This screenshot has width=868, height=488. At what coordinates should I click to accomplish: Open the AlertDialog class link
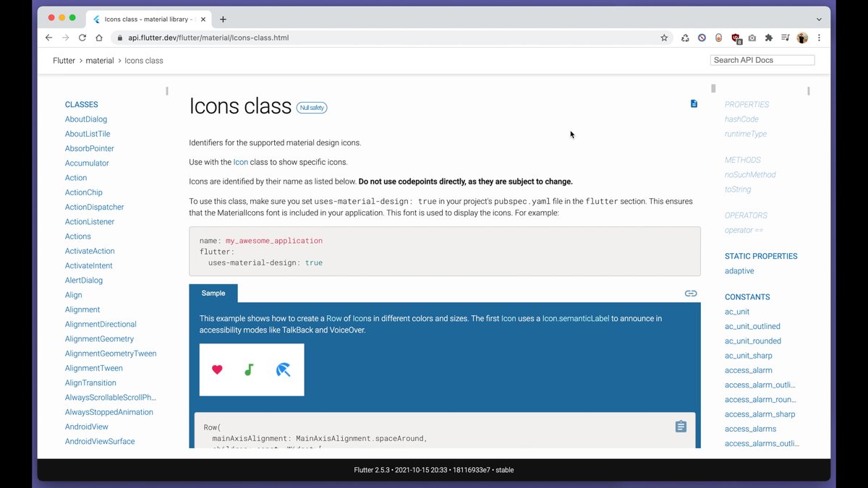pos(84,281)
